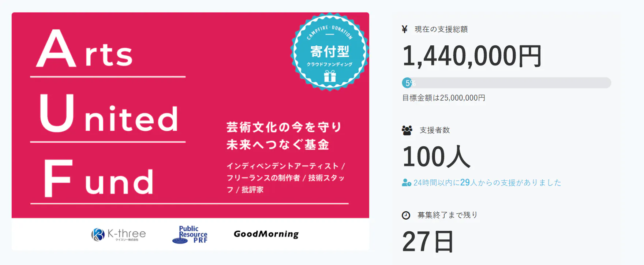Click the GoodMorning logo
Image resolution: width=644 pixels, height=265 pixels.
[266, 234]
